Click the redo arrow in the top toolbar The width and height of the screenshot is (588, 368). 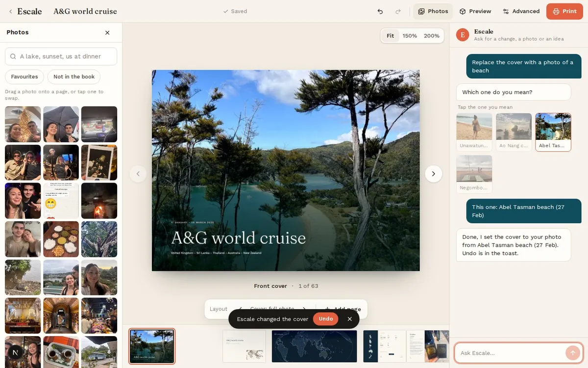(398, 11)
